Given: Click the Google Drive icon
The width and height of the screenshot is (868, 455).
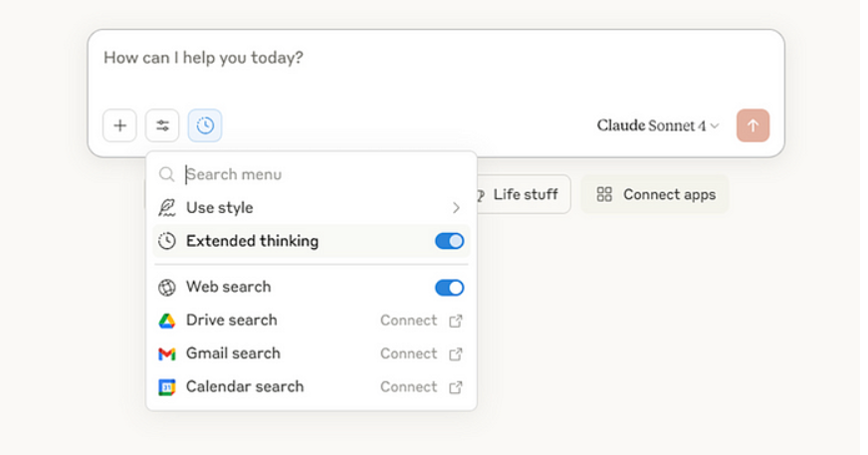Looking at the screenshot, I should point(167,321).
